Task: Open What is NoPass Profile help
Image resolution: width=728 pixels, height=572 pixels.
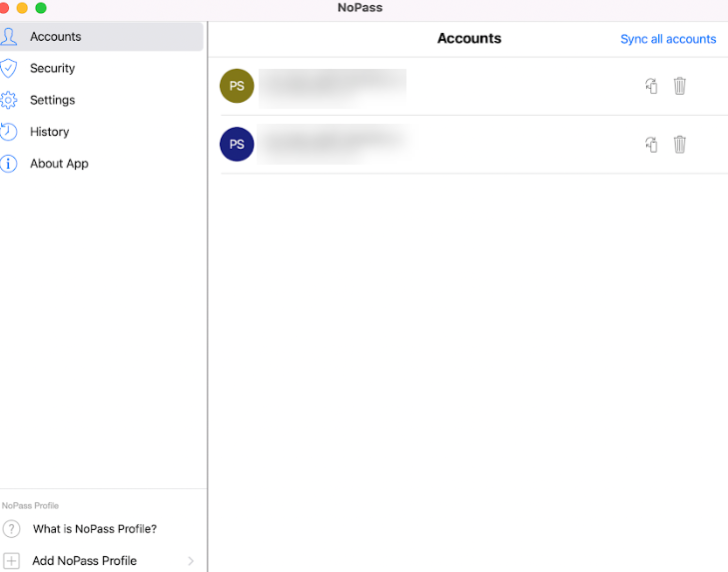Action: 95,529
